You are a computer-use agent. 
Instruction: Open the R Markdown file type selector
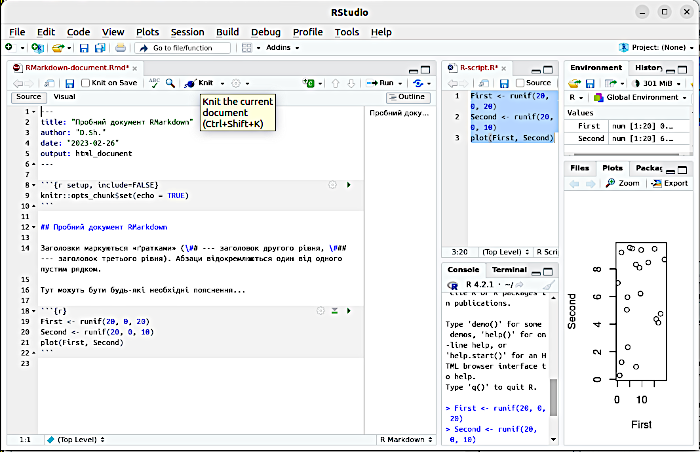(x=406, y=439)
